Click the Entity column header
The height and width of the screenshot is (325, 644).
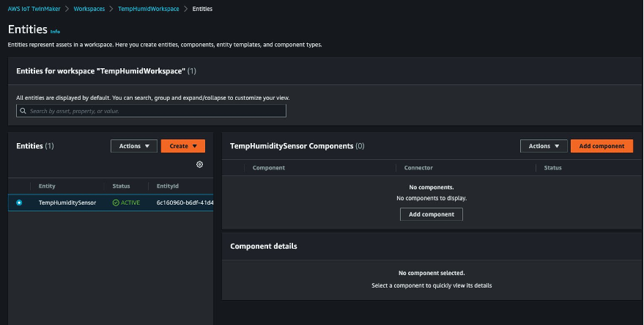tap(47, 186)
